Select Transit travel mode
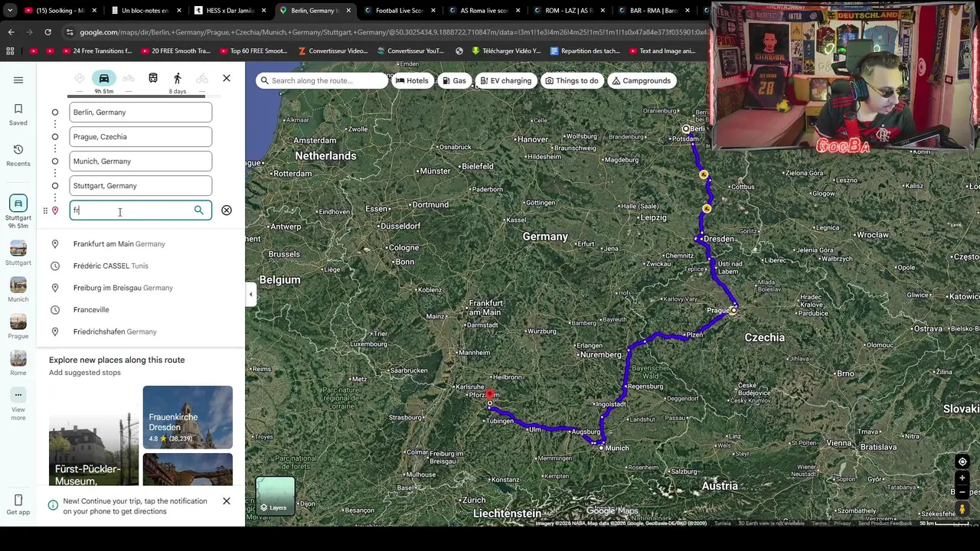The height and width of the screenshot is (551, 980). [153, 79]
